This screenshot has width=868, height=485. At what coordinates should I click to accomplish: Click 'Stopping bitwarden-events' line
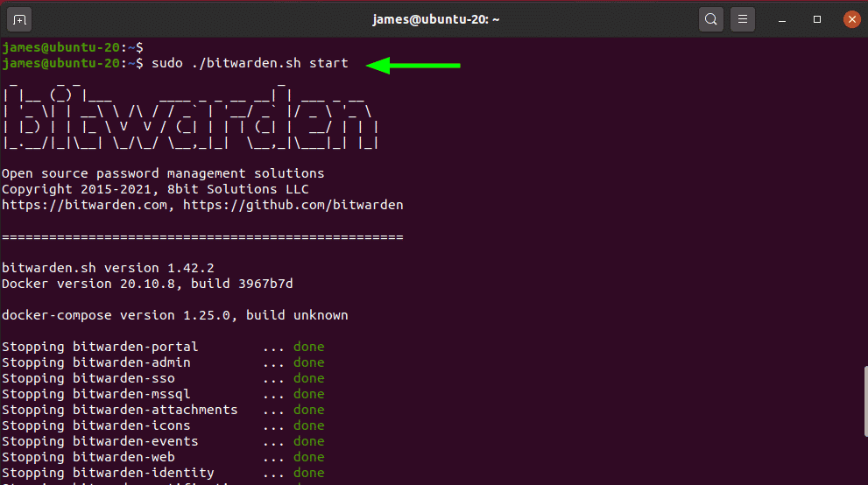163,441
